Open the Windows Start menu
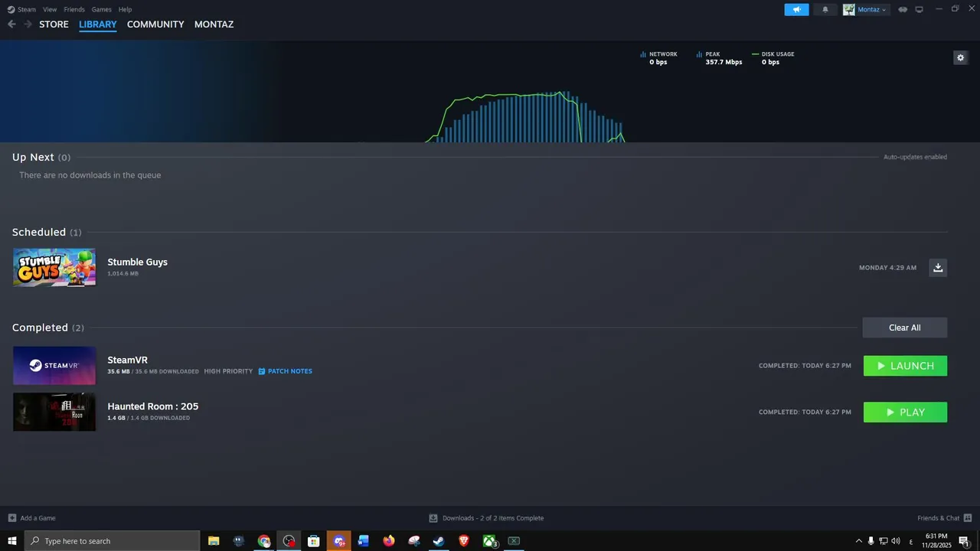 (x=12, y=541)
